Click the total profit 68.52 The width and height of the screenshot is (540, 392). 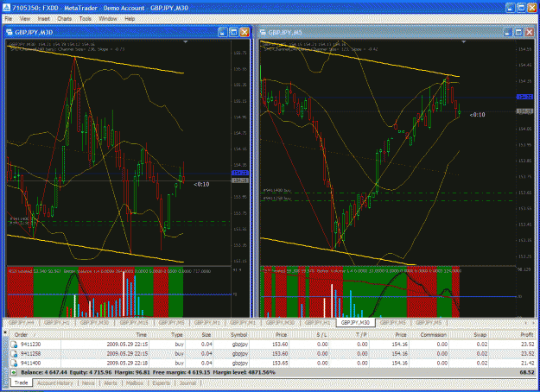527,372
